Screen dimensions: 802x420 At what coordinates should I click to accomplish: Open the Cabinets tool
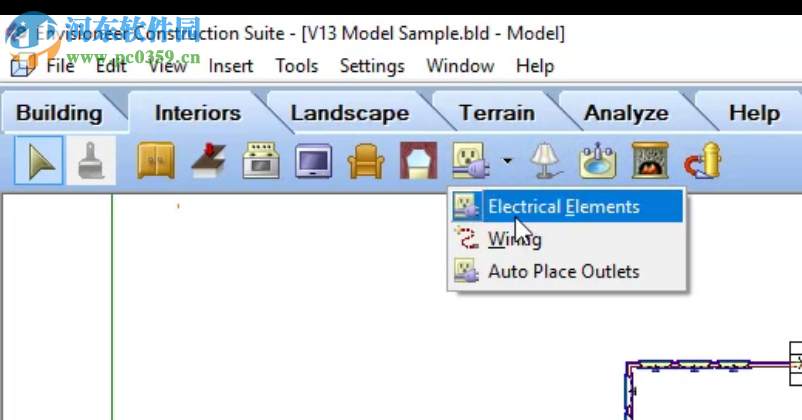coord(156,161)
